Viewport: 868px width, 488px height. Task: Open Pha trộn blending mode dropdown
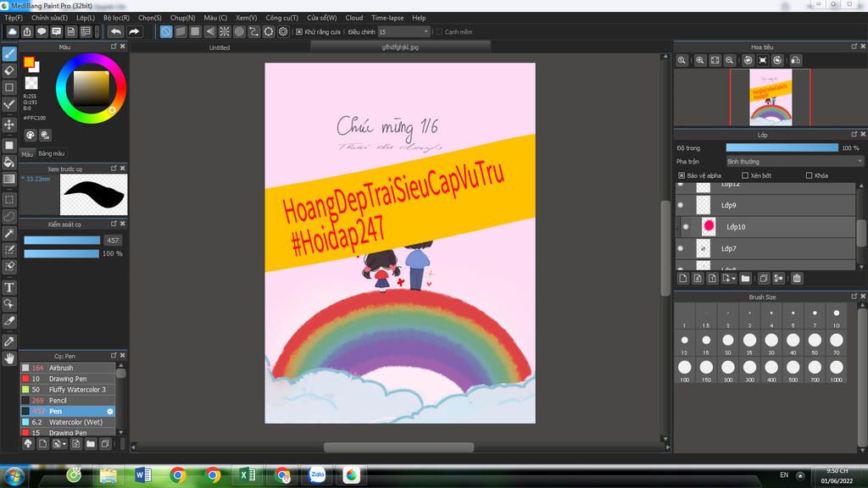794,162
